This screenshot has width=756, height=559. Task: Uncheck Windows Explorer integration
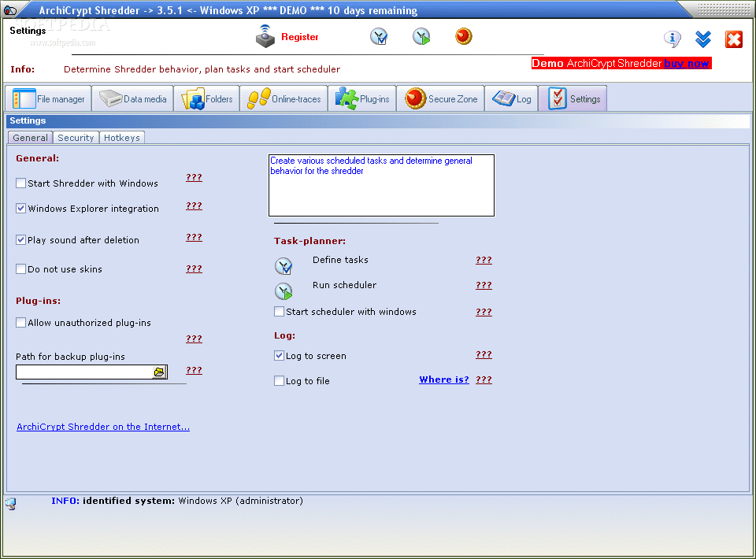coord(20,208)
